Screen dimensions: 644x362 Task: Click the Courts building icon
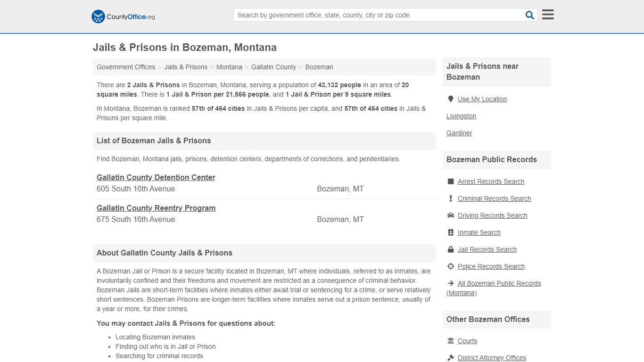(451, 341)
